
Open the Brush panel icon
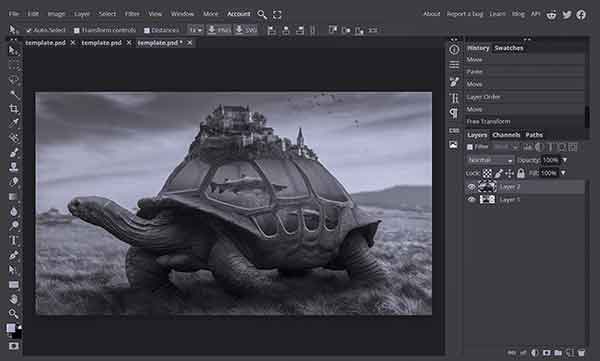pos(454,82)
